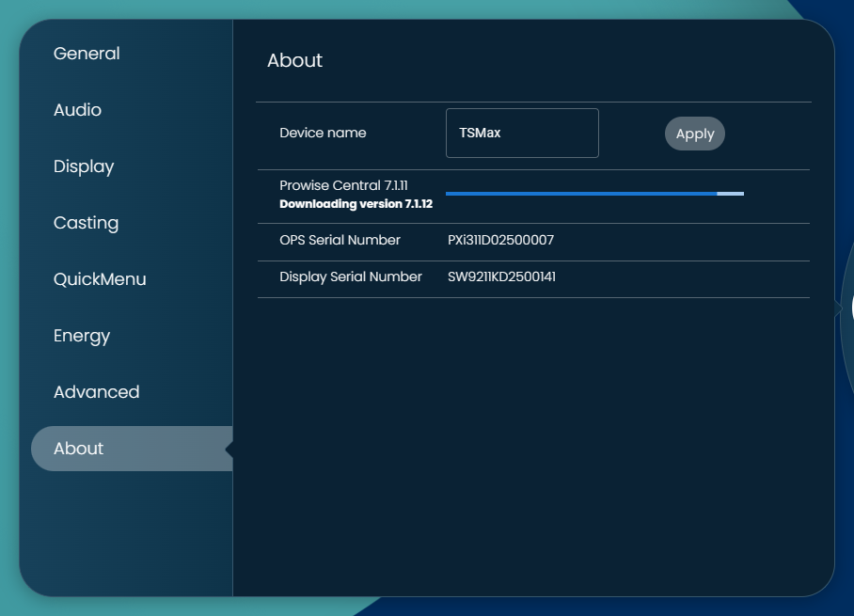This screenshot has width=854, height=616.
Task: Click the OPS Serial Number label
Action: 340,240
